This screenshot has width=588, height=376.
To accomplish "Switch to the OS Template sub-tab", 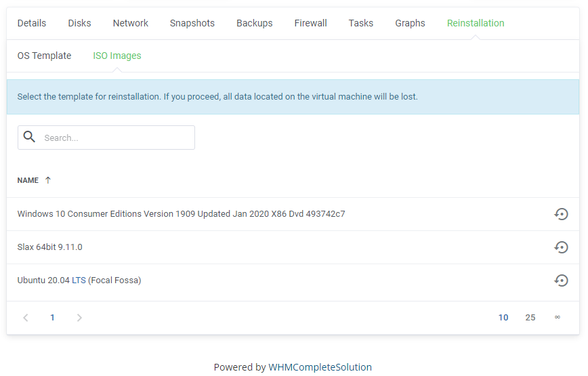I will (x=44, y=56).
